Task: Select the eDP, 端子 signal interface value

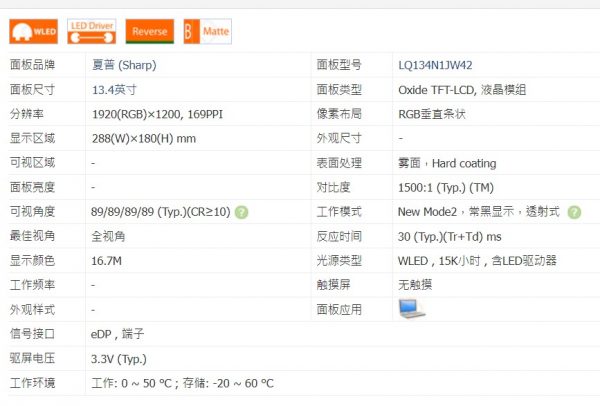Action: point(117,334)
